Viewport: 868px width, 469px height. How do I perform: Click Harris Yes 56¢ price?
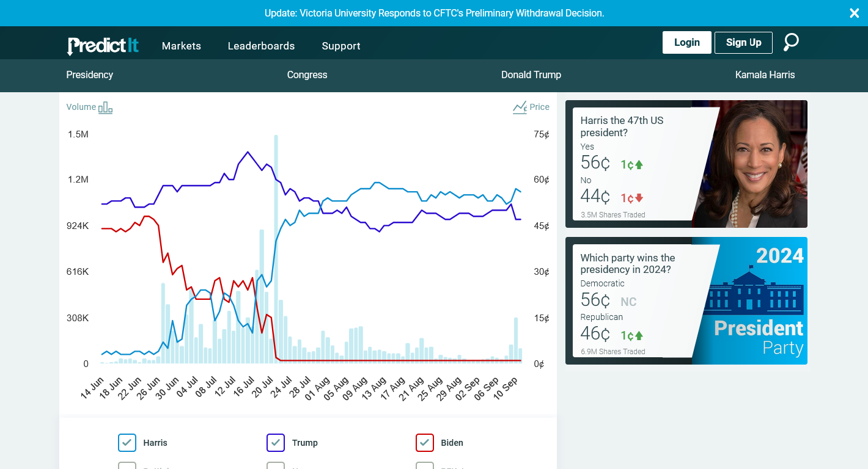pos(595,162)
